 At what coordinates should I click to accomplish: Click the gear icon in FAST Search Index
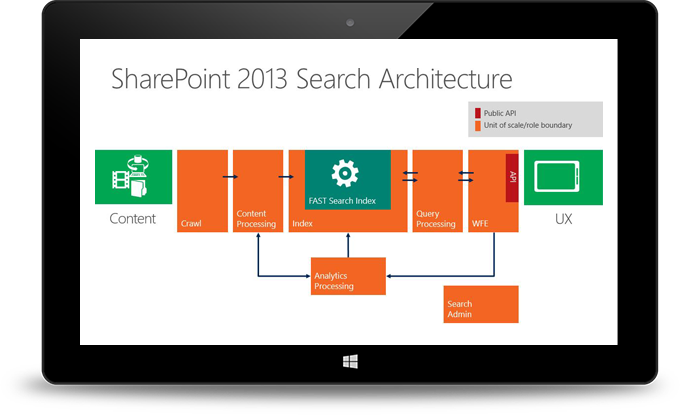345,173
